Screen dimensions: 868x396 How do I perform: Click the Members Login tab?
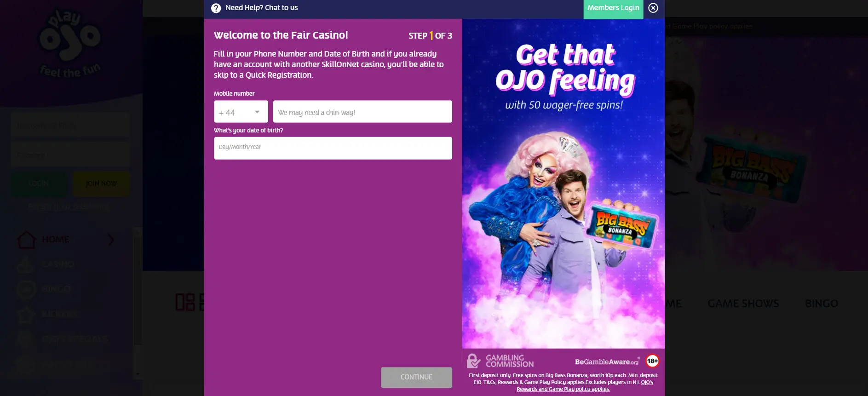(x=613, y=9)
